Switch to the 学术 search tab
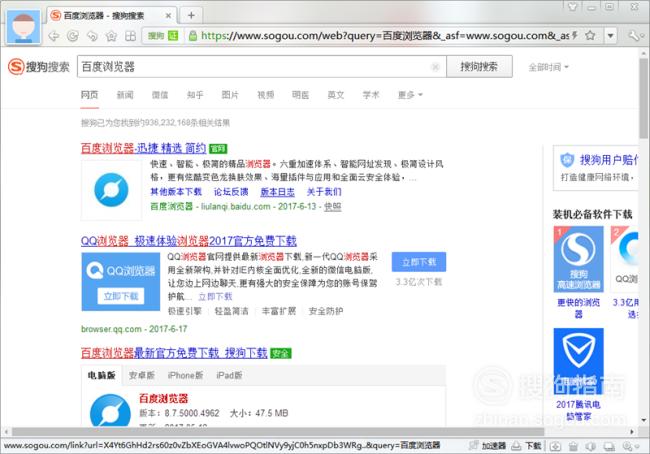Viewport: 650px width, 454px height. [371, 95]
